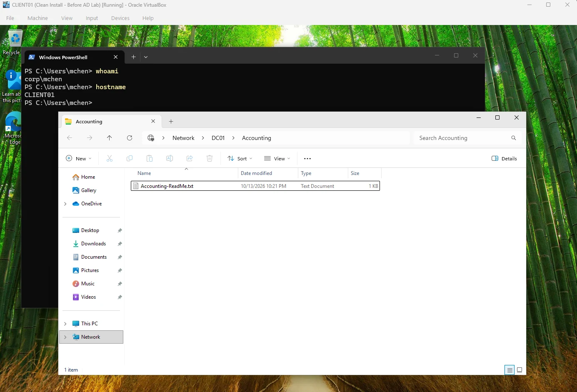Screen dimensions: 577x392
Task: Expand the OneDrive tree node
Action: coord(65,204)
